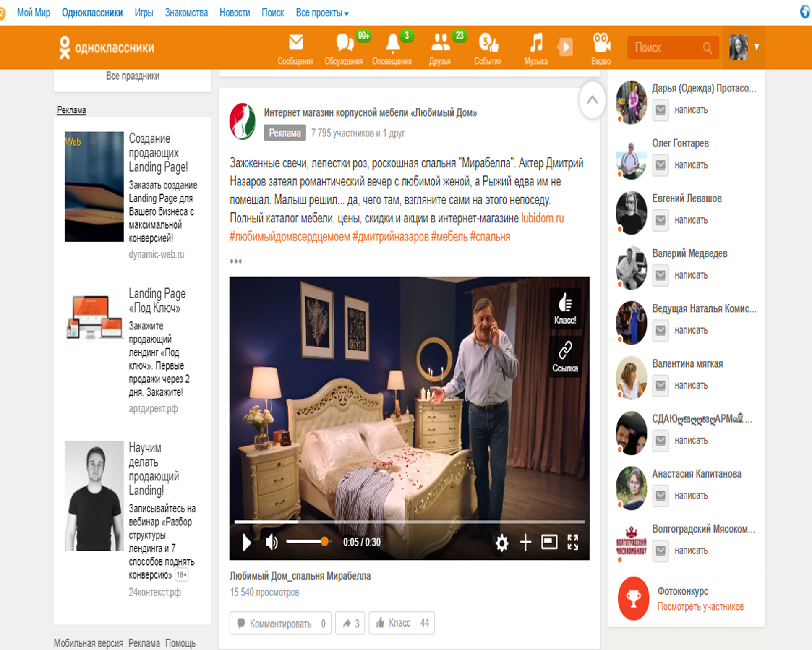812x650 pixels.
Task: Open video settings gear icon
Action: 501,543
